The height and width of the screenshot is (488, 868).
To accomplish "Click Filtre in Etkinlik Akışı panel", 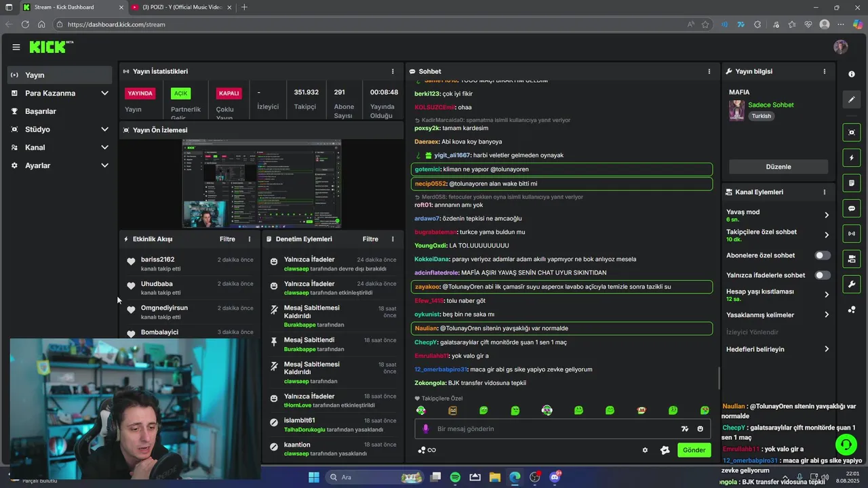I will click(227, 239).
